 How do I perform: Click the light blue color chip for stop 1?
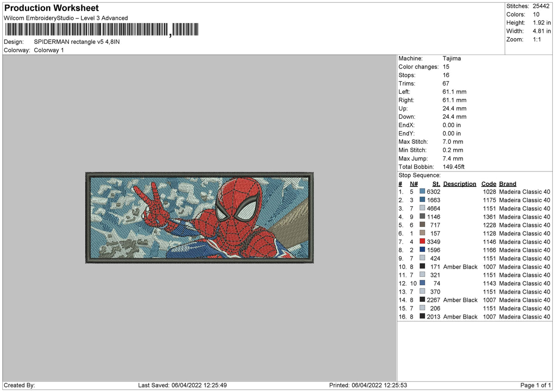422,191
